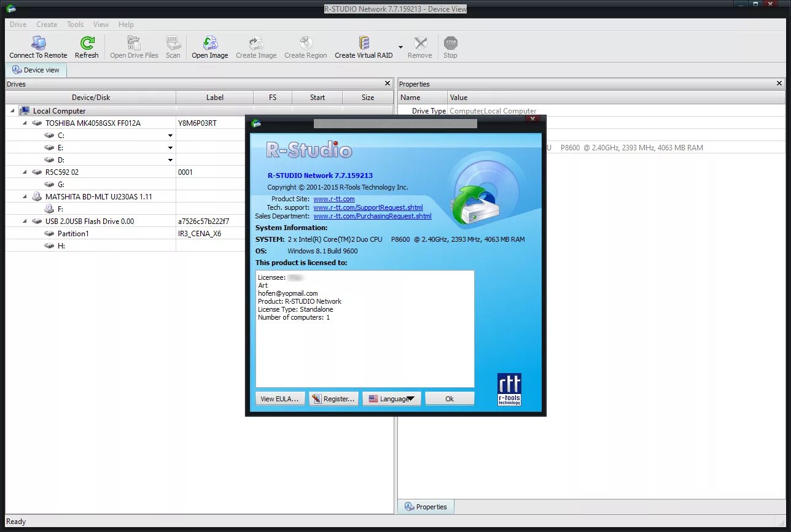Click the E: partition drive icon

49,148
